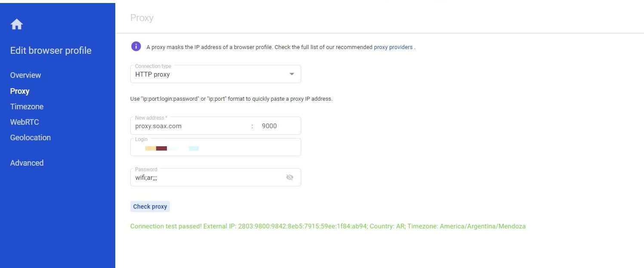Click the ip:port format hint text
Screen dimensions: 644x268
point(231,99)
